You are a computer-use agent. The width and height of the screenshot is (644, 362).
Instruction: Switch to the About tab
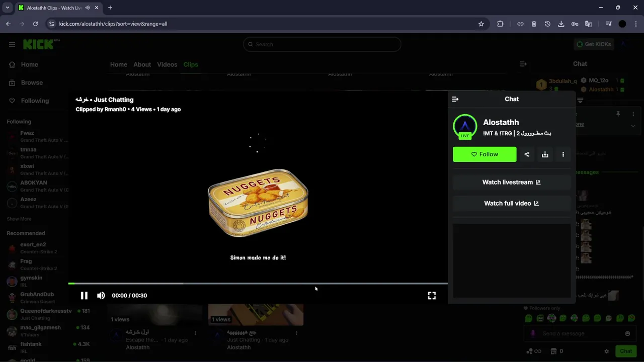[x=142, y=64]
